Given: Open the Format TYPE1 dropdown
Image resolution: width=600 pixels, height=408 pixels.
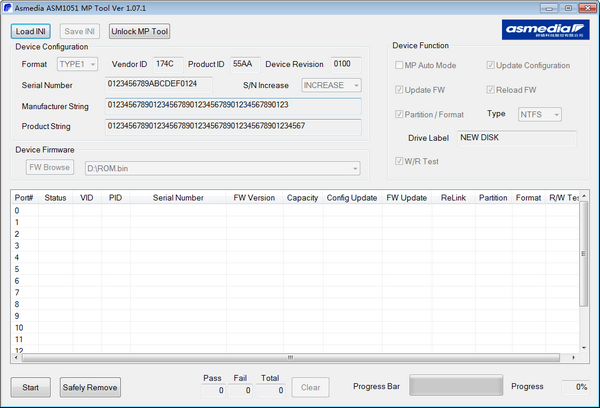Looking at the screenshot, I should click(77, 64).
